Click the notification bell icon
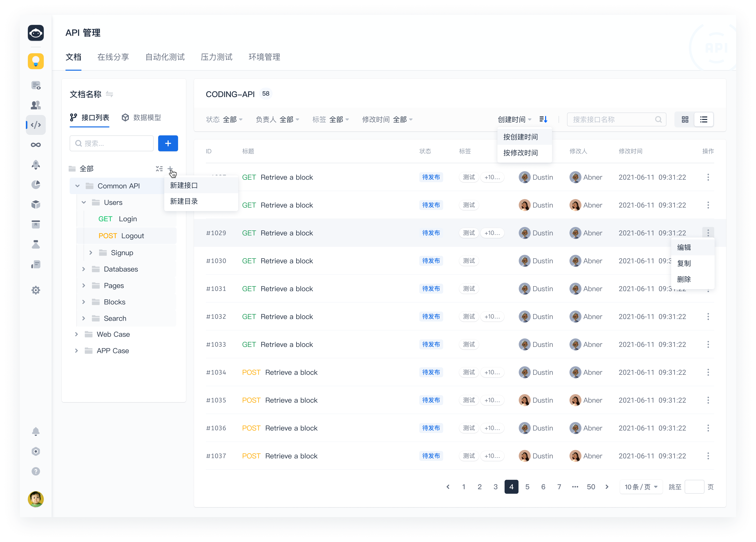The image size is (756, 542). point(36,432)
